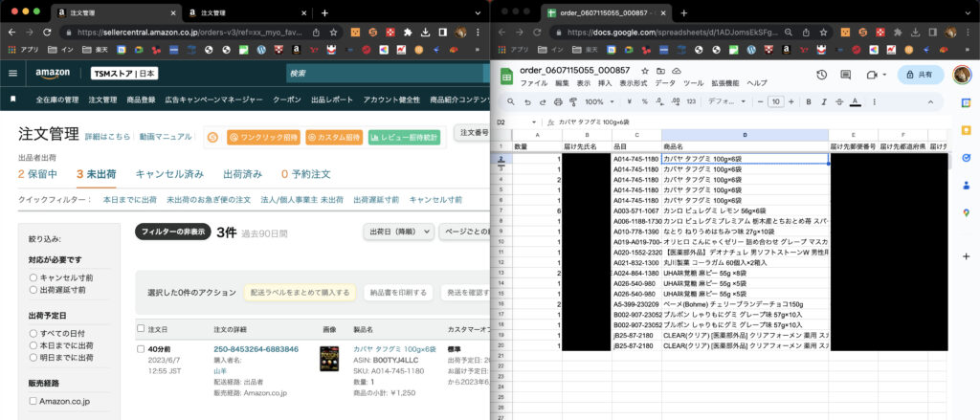Click フィルターの非表示 button
980x420 pixels.
[172, 232]
